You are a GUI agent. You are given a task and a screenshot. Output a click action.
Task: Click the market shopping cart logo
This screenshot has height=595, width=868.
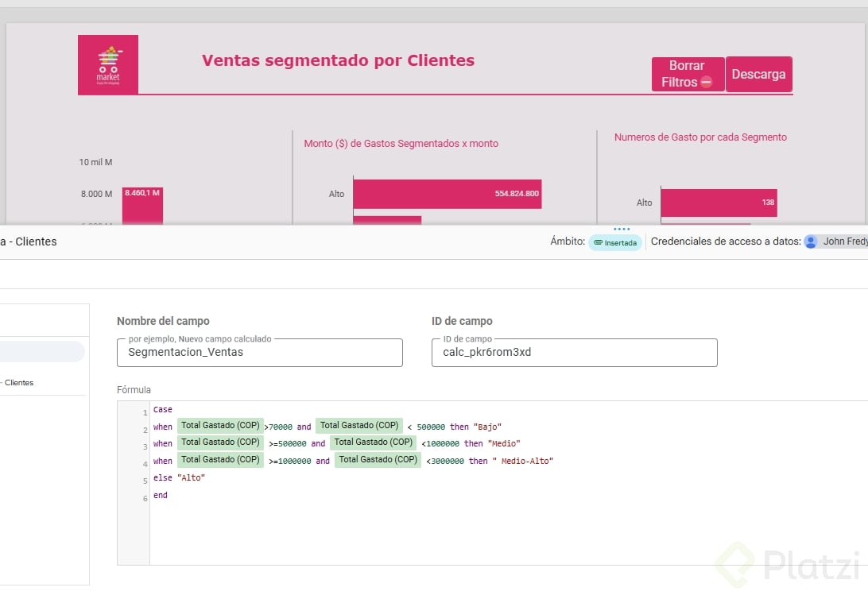click(x=108, y=64)
